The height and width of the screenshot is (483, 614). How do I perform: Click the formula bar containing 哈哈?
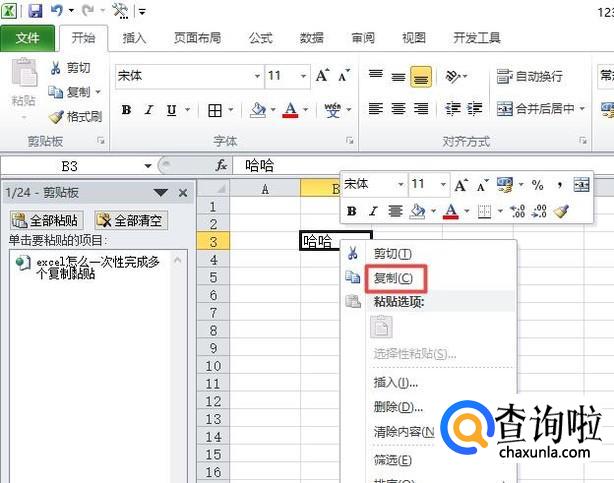point(423,165)
